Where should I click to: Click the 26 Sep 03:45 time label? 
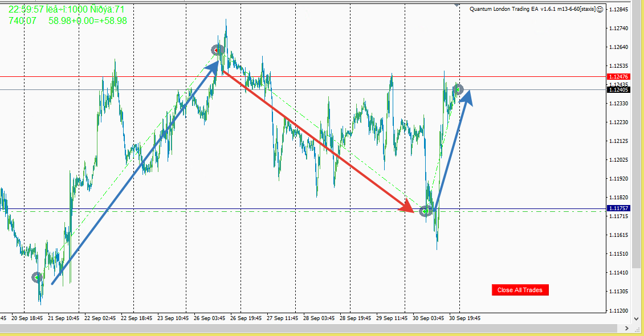(210, 318)
